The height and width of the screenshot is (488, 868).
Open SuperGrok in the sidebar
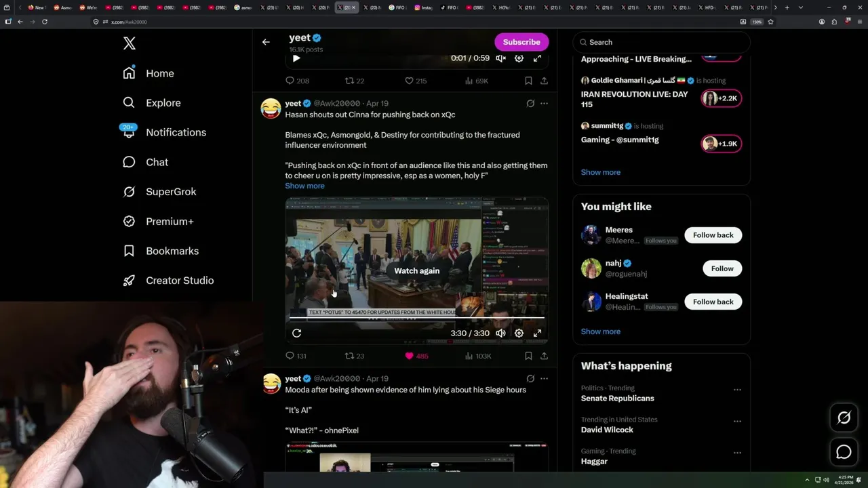159,192
